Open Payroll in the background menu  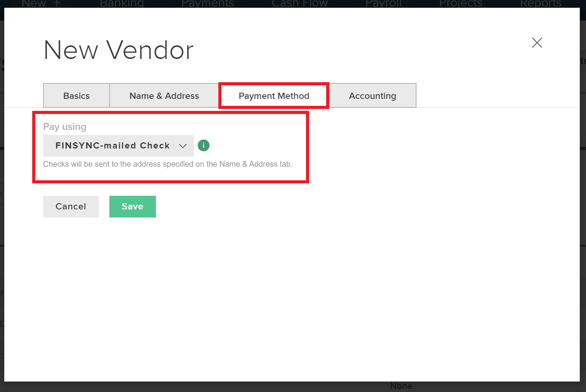click(x=383, y=3)
